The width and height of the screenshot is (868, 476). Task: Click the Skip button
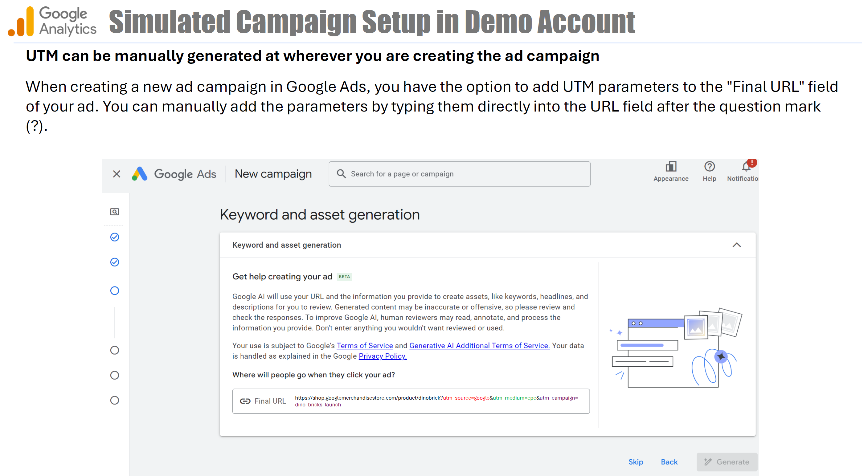636,462
